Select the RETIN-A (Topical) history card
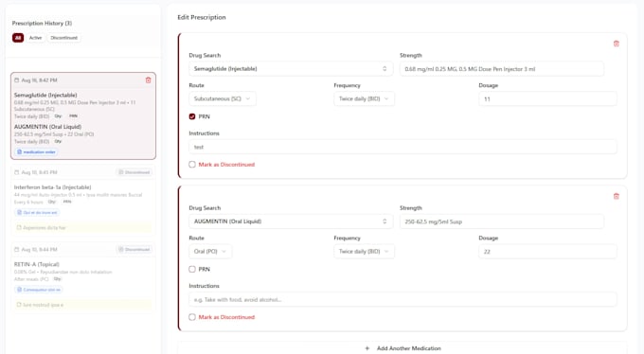This screenshot has height=354, width=644. pos(83,277)
